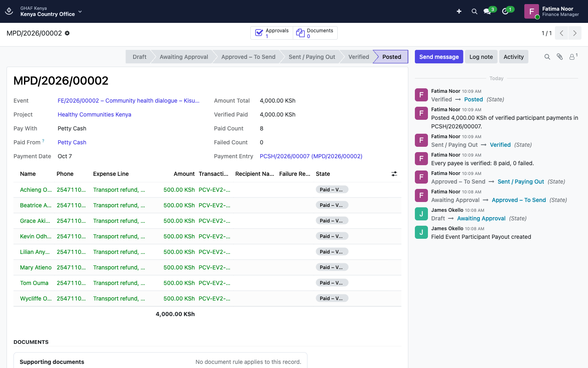Open the Petty Cash Paid From link
The width and height of the screenshot is (588, 368).
pos(72,142)
